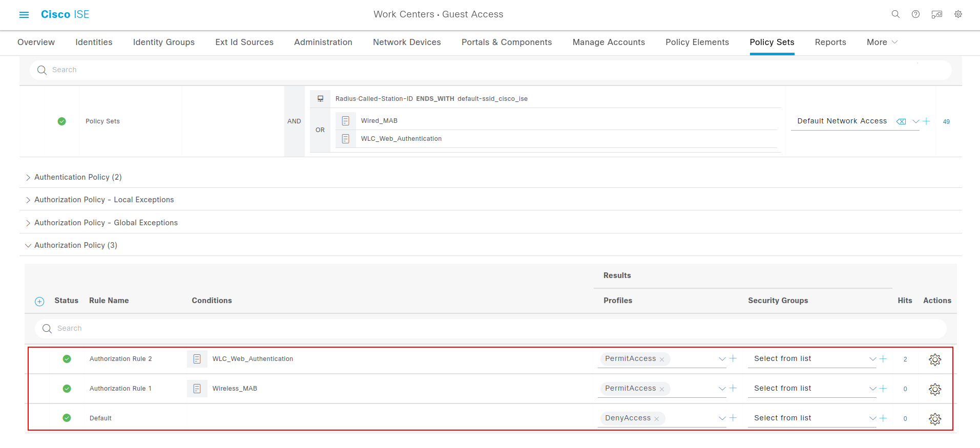Click the 49 hits link
Screen dimensions: 980x448
[x=946, y=122]
